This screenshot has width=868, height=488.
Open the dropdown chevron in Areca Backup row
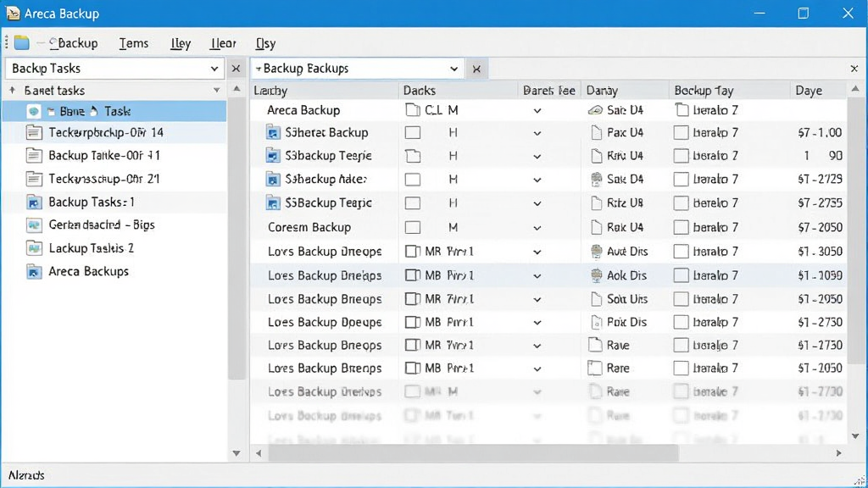537,111
